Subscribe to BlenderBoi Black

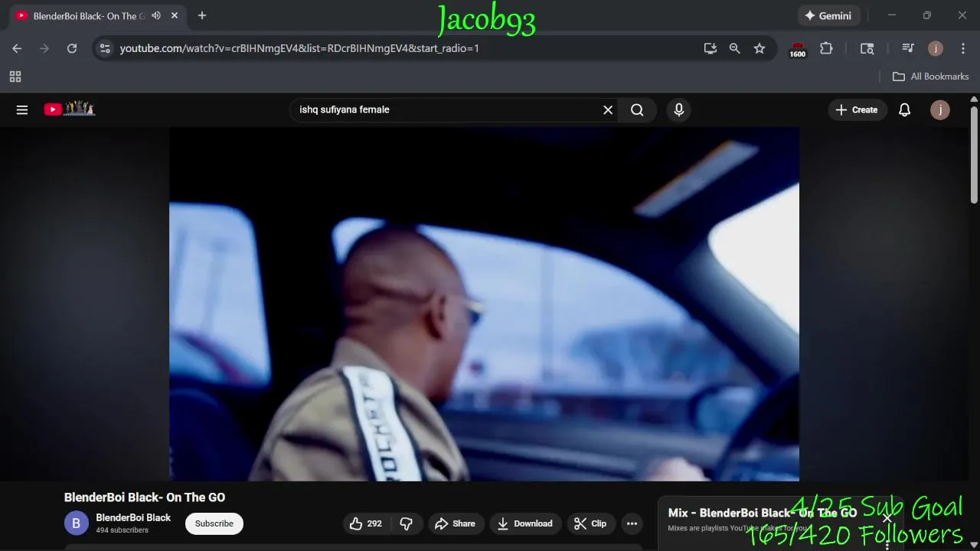214,523
